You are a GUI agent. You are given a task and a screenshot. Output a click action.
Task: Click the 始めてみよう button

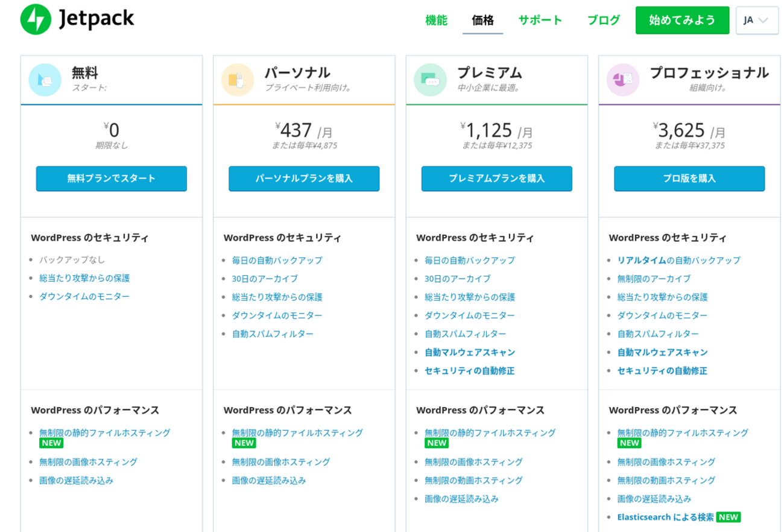point(682,20)
